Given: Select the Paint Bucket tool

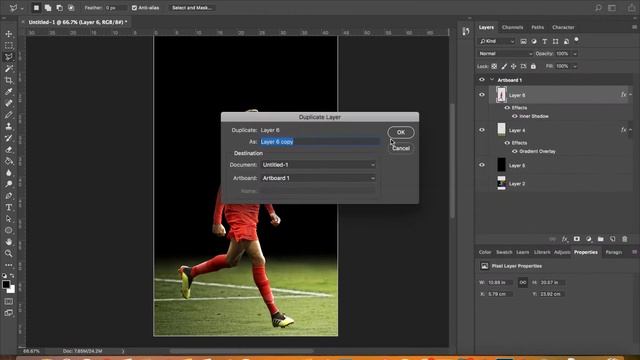Looking at the screenshot, I should tap(9, 161).
